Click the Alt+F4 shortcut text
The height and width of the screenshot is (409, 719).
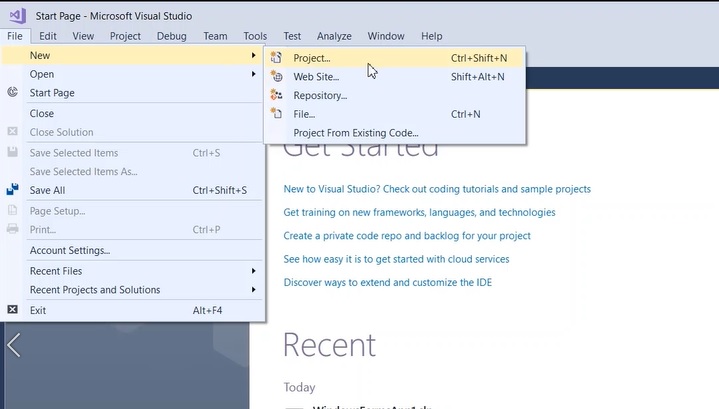(x=207, y=310)
